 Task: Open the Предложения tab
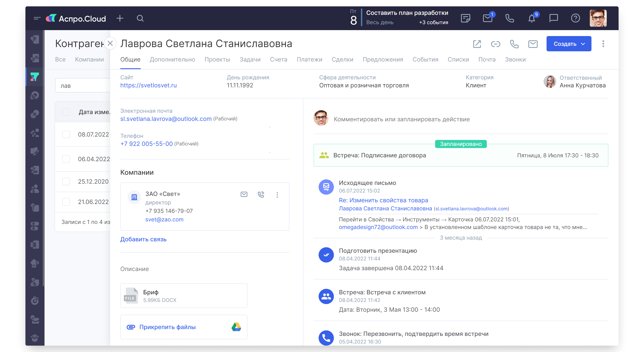click(x=383, y=60)
